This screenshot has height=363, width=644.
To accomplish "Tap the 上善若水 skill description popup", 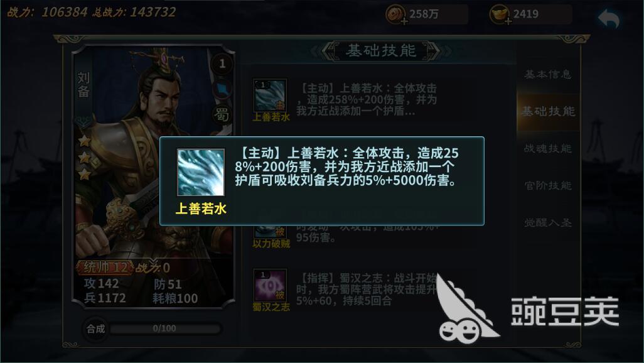I will coord(322,181).
